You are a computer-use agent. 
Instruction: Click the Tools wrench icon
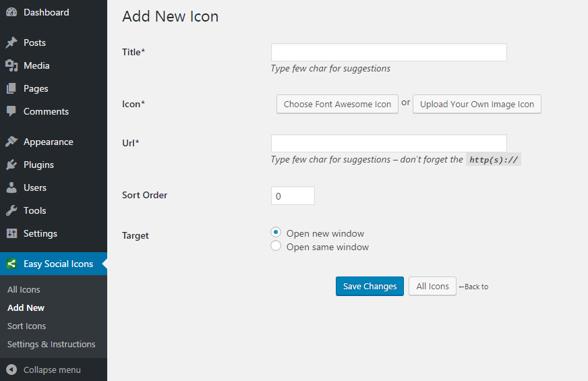coord(11,210)
